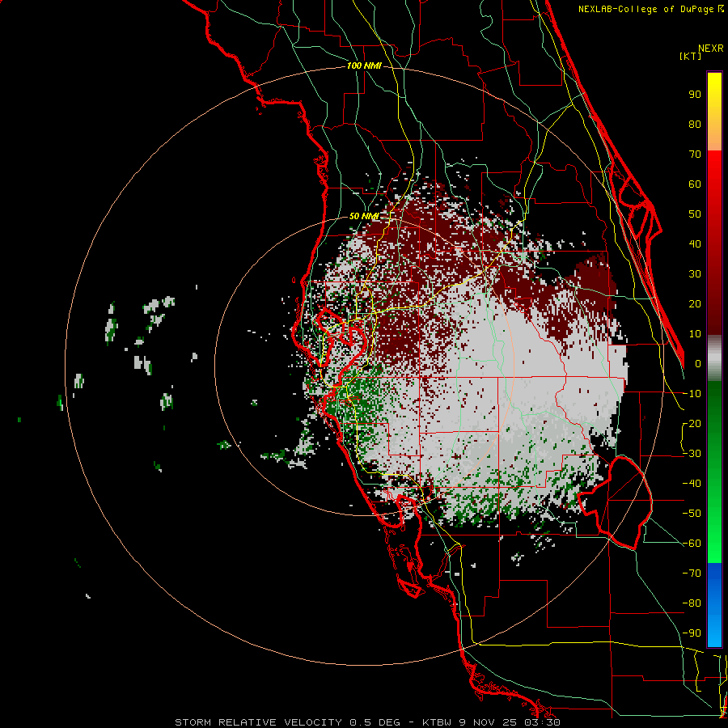Pick the gray zero-velocity segment of color bar
The image size is (728, 728).
tap(714, 358)
